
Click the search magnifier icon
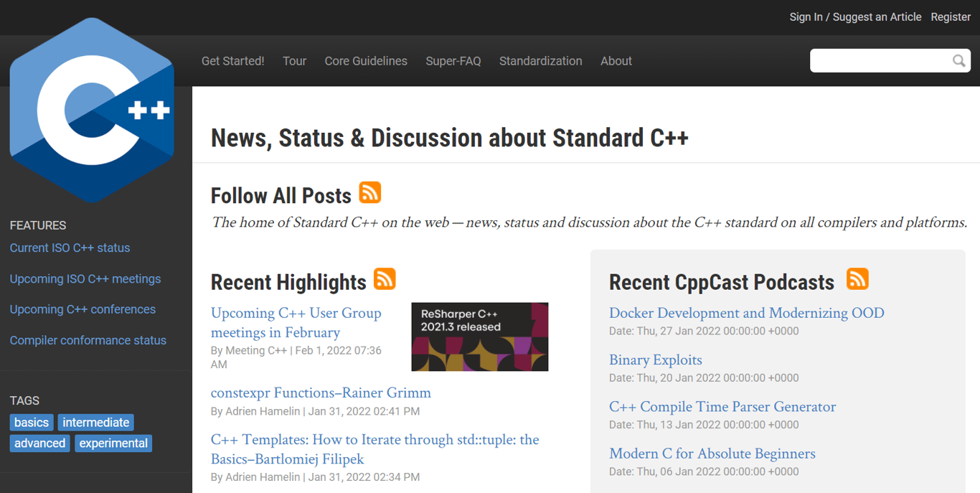pos(959,60)
